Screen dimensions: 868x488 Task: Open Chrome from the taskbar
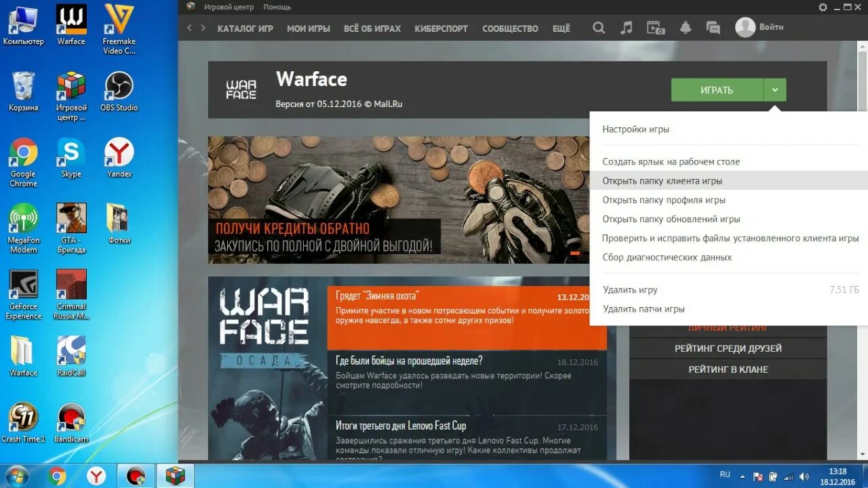pos(58,476)
